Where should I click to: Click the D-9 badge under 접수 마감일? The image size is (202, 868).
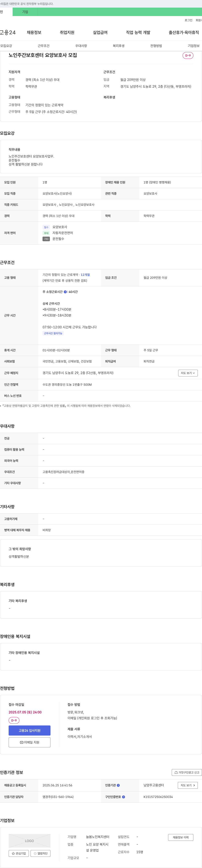14,720
